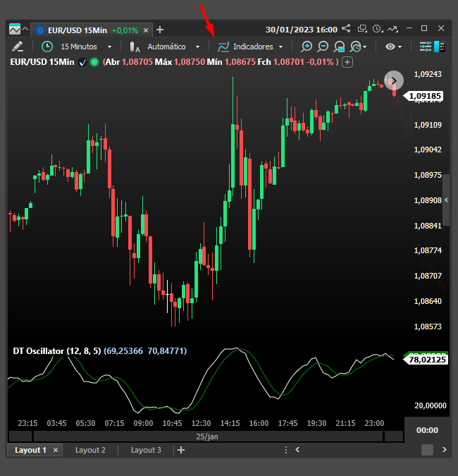The width and height of the screenshot is (458, 476).
Task: Open the chart settings sliders icon
Action: pyautogui.click(x=425, y=47)
